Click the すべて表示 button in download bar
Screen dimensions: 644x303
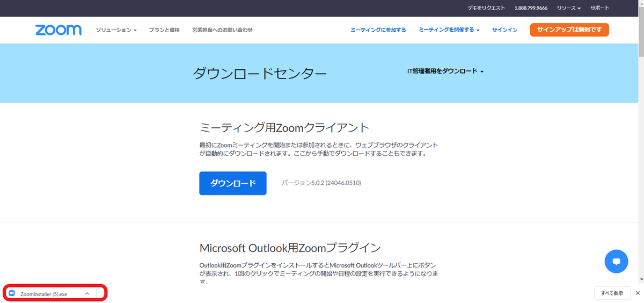612,293
